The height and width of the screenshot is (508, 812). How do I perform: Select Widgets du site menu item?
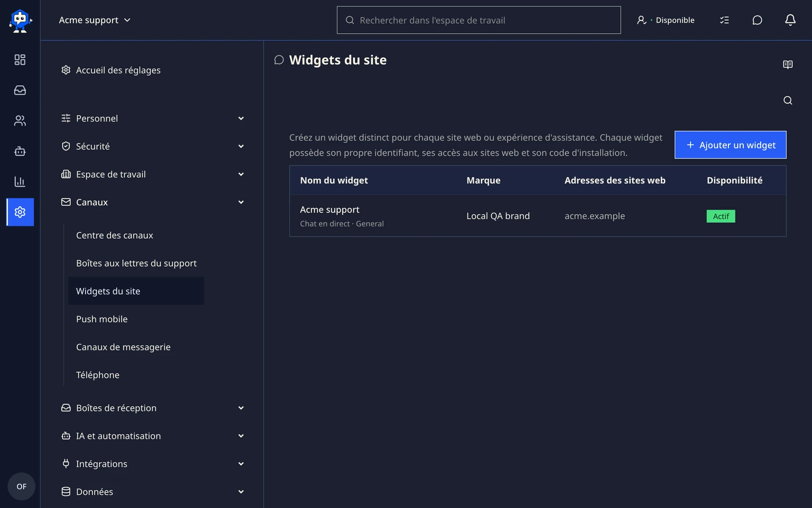click(136, 291)
